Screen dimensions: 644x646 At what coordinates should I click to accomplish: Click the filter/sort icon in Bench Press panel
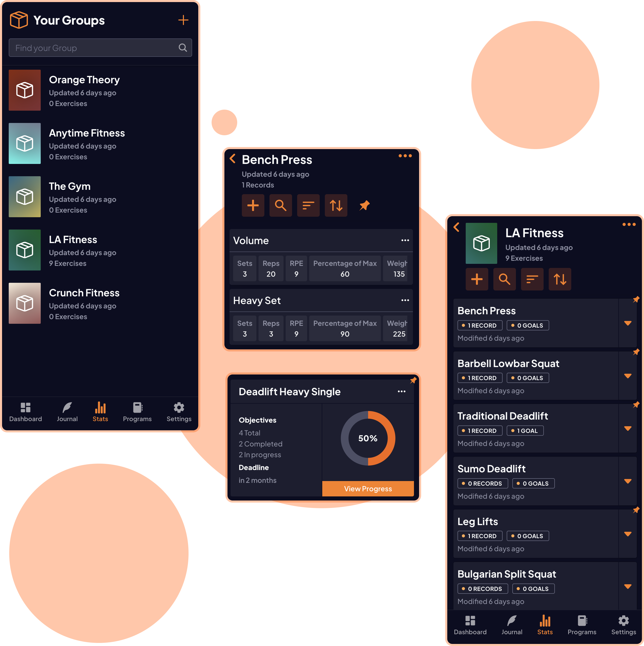308,205
